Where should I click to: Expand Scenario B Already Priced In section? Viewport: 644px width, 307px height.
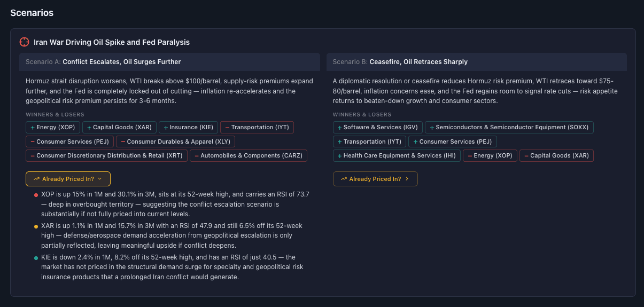[x=375, y=179]
